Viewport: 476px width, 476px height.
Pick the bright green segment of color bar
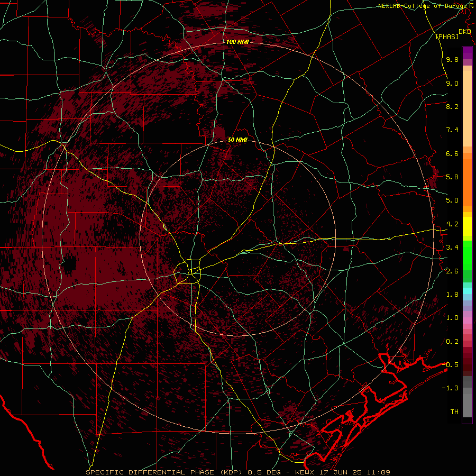467,255
